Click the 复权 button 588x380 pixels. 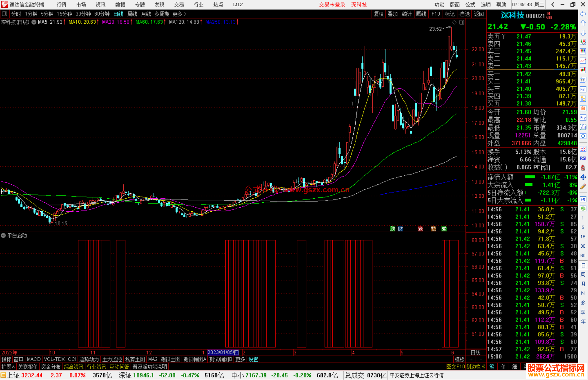coord(378,14)
